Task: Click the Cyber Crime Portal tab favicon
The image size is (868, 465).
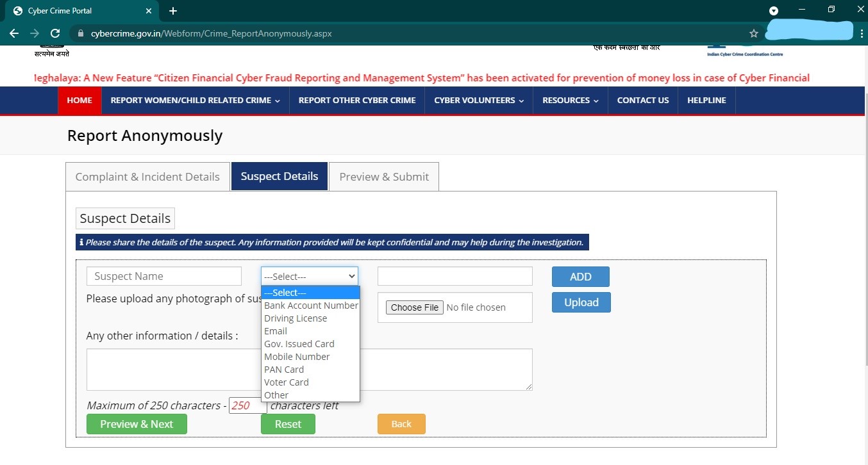Action: (x=17, y=10)
